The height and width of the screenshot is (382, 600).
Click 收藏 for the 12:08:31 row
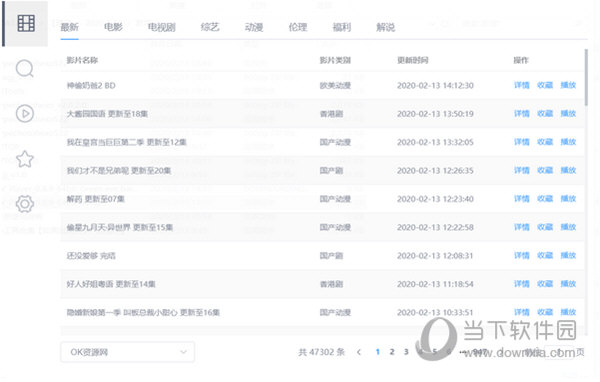click(545, 255)
